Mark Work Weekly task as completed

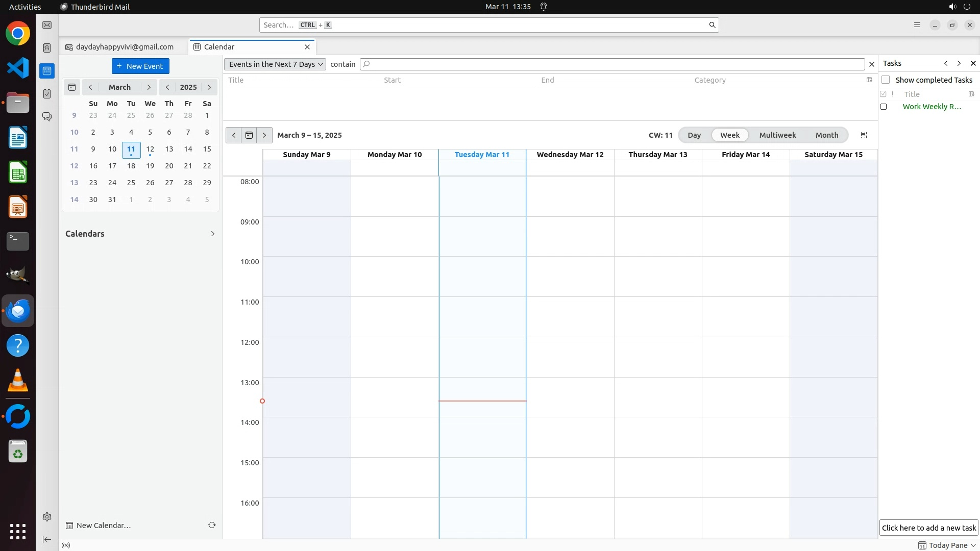[x=884, y=107]
